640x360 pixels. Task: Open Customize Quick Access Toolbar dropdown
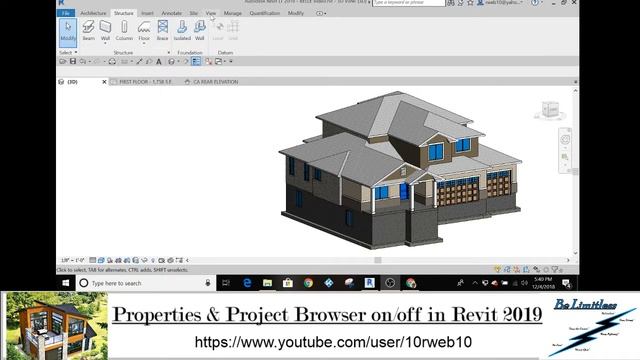point(231,62)
